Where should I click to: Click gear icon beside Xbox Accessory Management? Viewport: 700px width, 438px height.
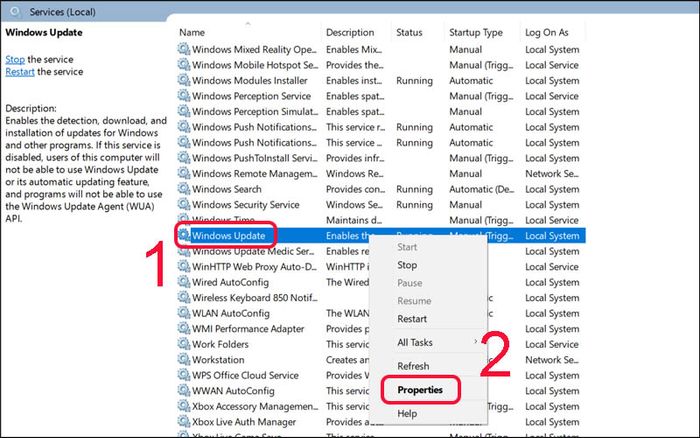point(183,406)
